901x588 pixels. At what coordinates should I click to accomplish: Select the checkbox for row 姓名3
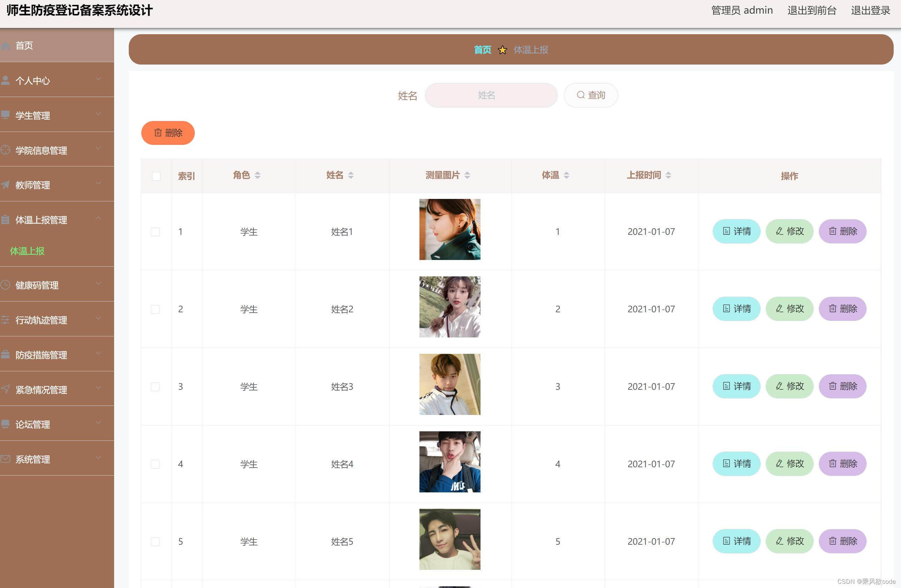tap(155, 387)
